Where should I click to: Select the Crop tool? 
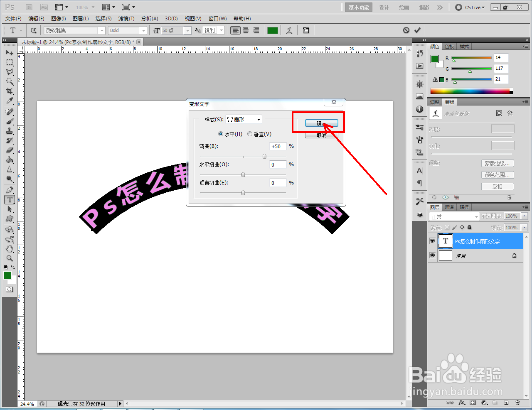(10, 91)
